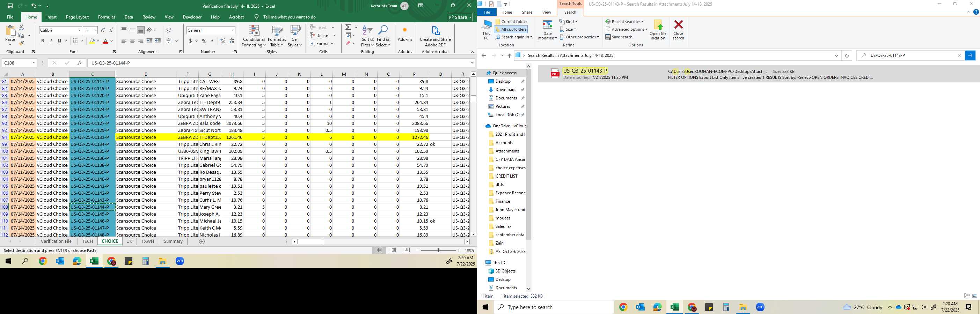Click Tell me what you want to do
The height and width of the screenshot is (314, 980).
[290, 17]
